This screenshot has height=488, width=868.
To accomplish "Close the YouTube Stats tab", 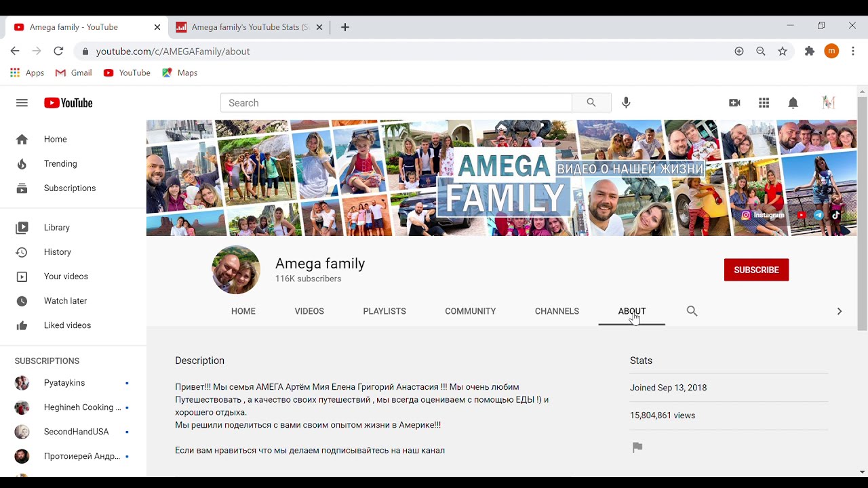I will tap(319, 27).
